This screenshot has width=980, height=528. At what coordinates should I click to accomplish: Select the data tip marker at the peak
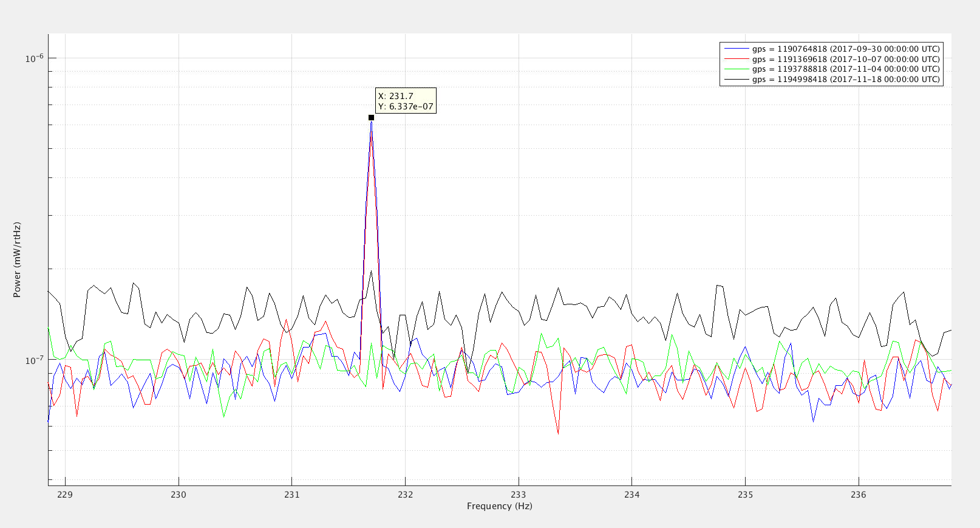tap(371, 117)
